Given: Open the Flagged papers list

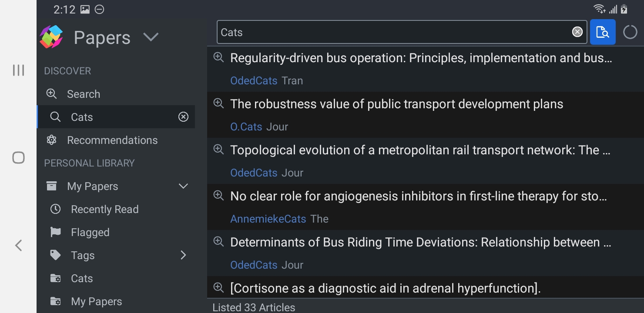Looking at the screenshot, I should (x=90, y=232).
